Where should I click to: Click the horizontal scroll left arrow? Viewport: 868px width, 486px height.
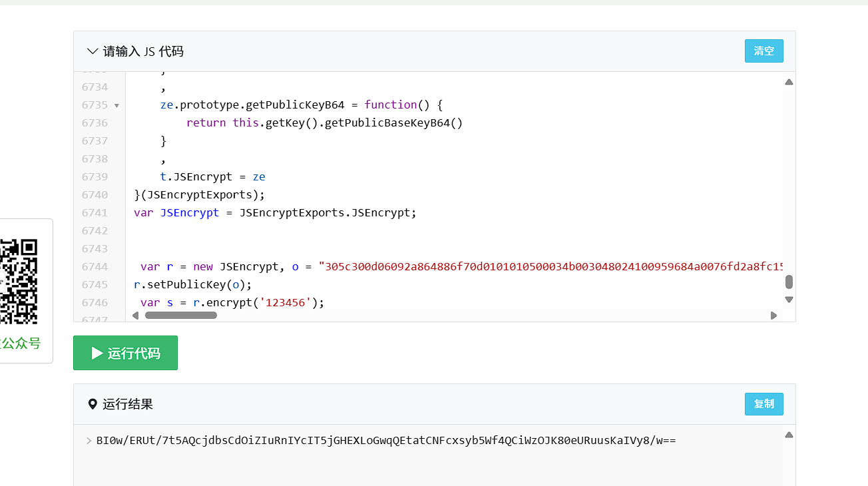(136, 316)
